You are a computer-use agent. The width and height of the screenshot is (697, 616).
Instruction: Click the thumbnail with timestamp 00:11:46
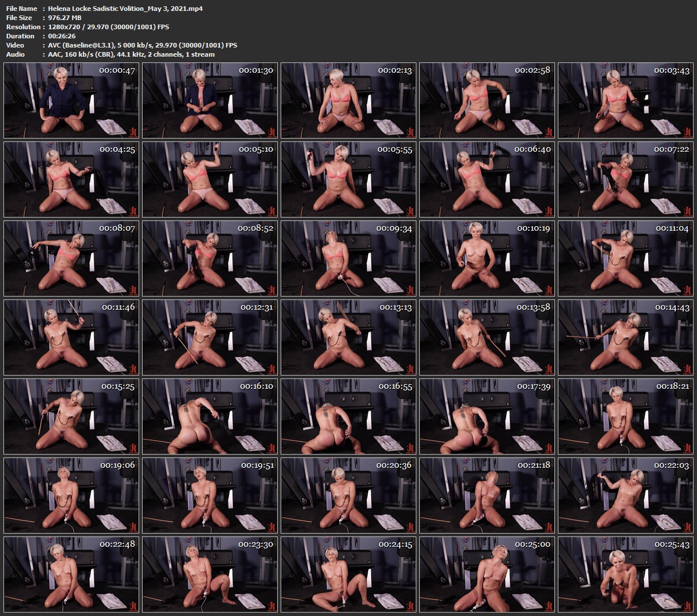[72, 337]
